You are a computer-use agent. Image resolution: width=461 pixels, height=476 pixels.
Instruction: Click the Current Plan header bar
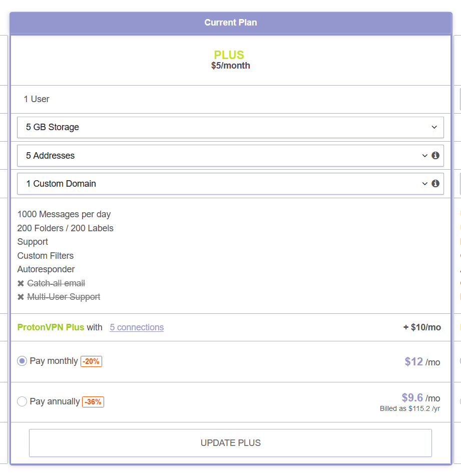coord(231,23)
